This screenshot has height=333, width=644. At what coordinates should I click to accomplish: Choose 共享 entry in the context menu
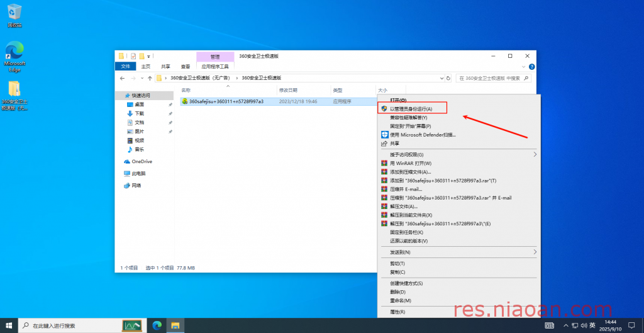(x=395, y=144)
